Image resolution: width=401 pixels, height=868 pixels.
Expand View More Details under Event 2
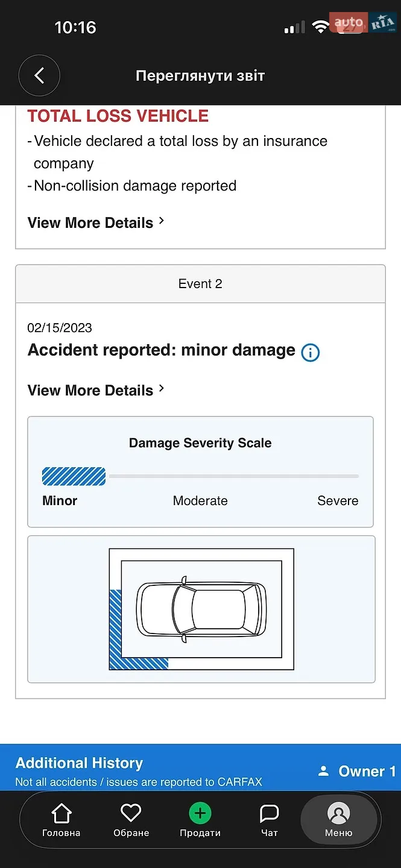point(96,390)
